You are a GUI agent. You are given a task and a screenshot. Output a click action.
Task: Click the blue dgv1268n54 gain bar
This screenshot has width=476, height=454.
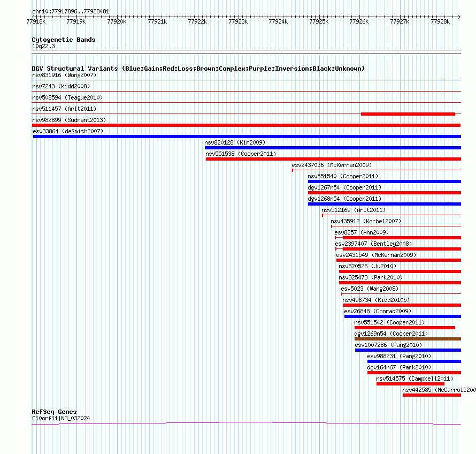click(385, 204)
